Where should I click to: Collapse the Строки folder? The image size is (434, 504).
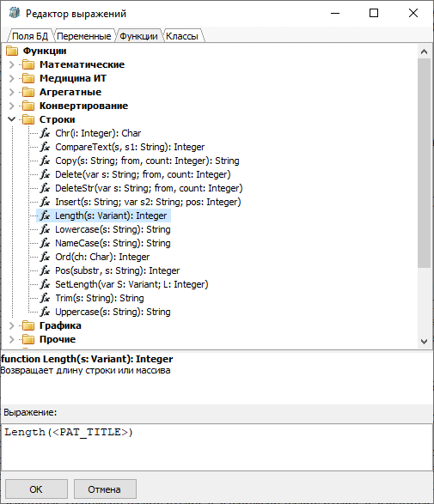coord(11,119)
